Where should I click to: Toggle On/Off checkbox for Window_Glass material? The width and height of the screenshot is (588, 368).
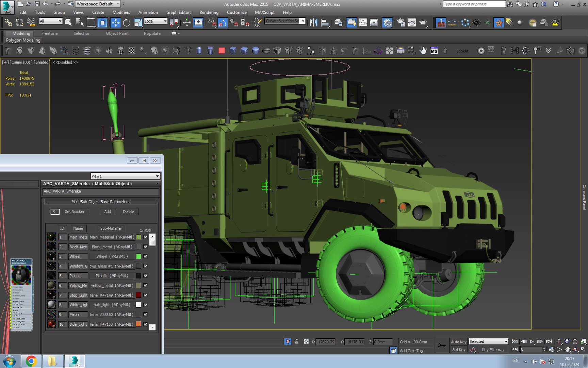pos(146,266)
